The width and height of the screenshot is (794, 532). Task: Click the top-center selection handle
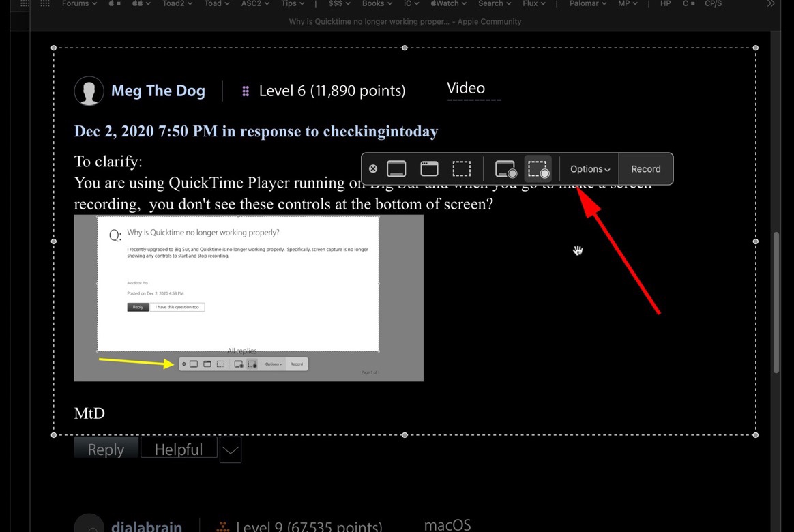(405, 48)
